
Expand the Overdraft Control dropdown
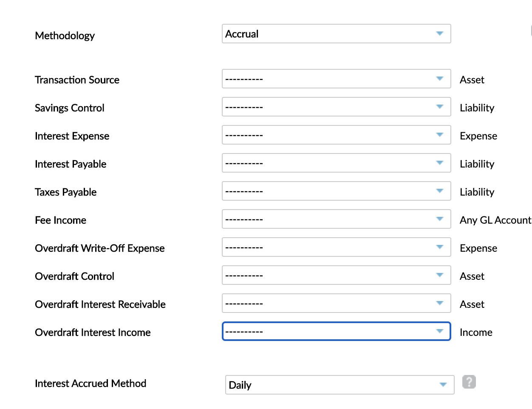pos(336,276)
